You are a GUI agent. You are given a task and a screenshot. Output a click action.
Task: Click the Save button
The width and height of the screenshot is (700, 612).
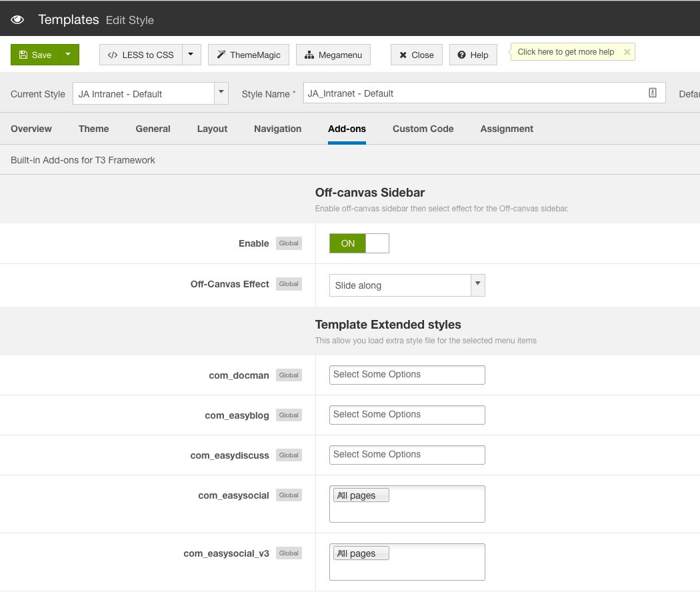coord(35,55)
